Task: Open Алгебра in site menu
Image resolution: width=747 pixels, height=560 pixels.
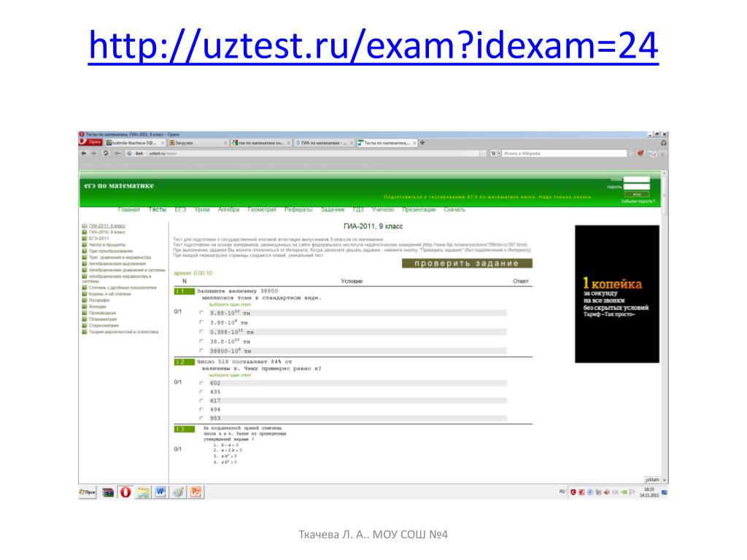Action: [228, 209]
